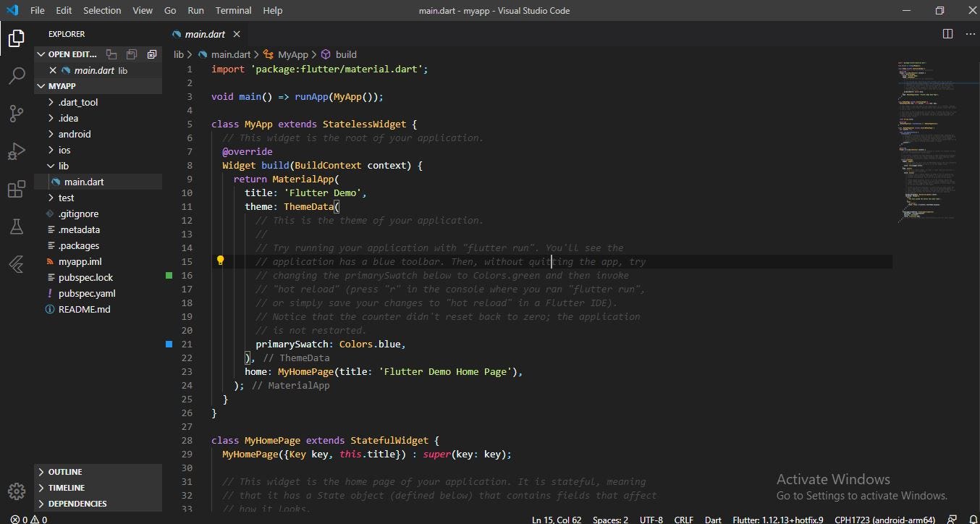Open the Source Control view

click(x=16, y=113)
